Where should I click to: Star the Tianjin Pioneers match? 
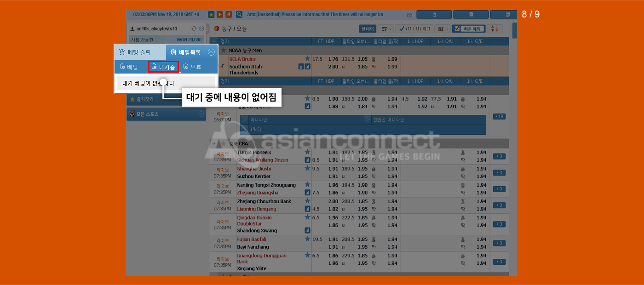point(307,152)
